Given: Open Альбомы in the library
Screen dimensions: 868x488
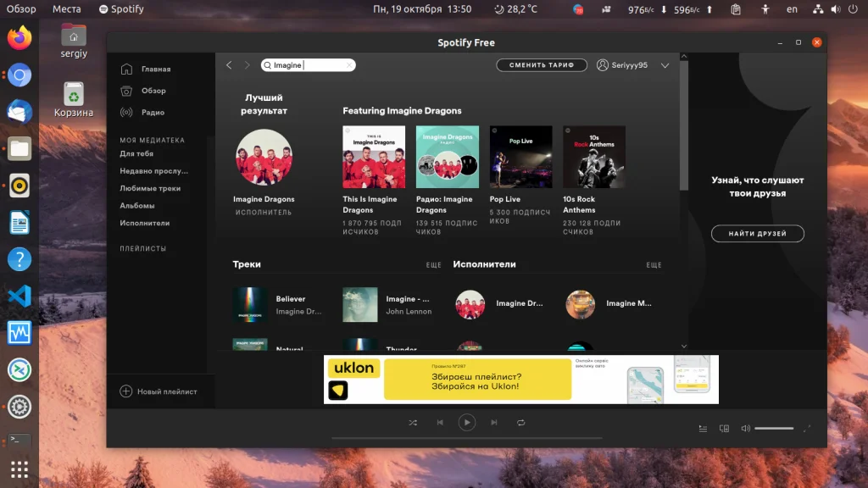Looking at the screenshot, I should (137, 205).
